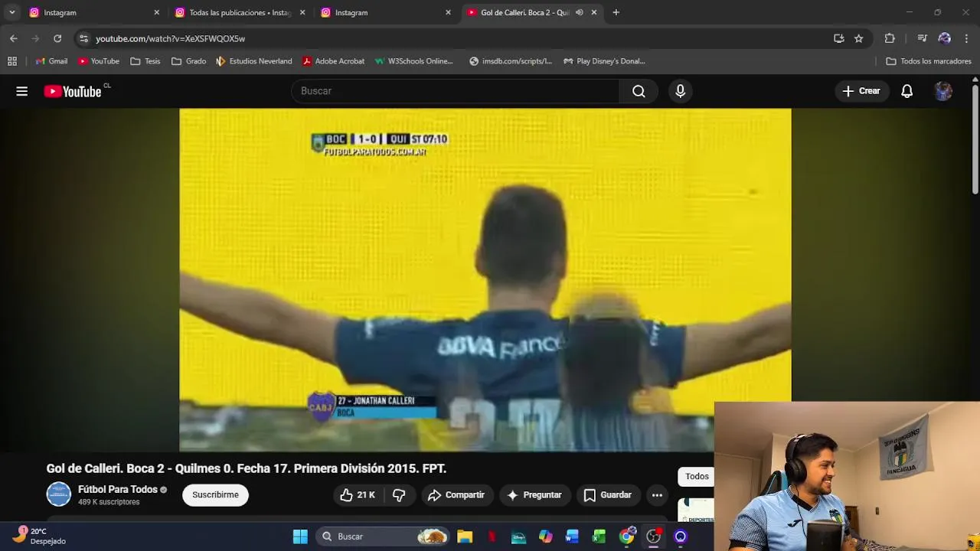Subscribe with the Suscribirme button

pos(215,495)
